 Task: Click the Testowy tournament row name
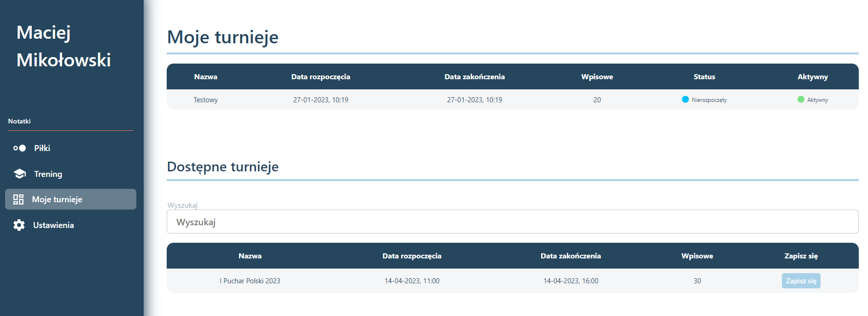click(x=205, y=100)
